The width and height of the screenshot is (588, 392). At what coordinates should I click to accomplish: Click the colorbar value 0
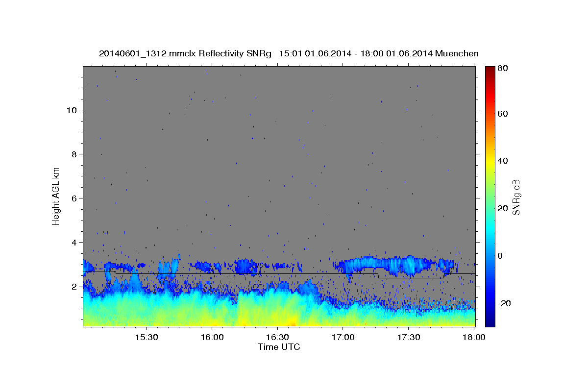click(501, 256)
